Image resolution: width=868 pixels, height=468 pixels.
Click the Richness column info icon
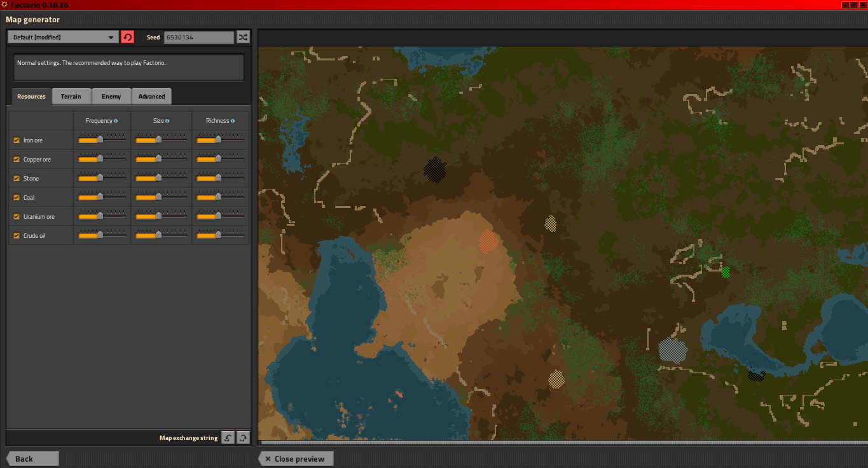click(233, 121)
